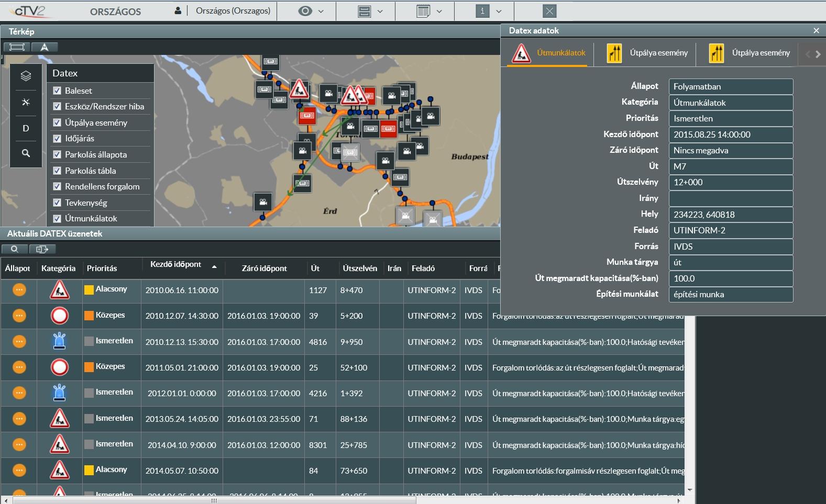Select the map tools wrench icon
Screen dimensions: 826x504
click(26, 102)
